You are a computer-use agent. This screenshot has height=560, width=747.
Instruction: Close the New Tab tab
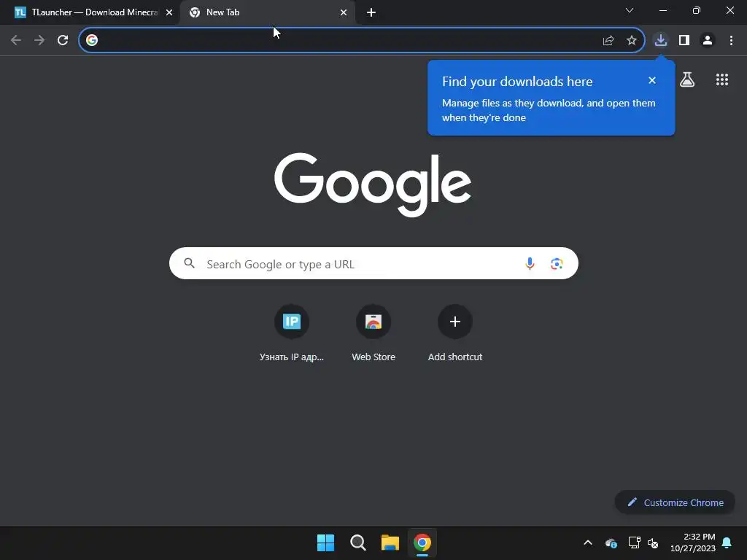(344, 13)
